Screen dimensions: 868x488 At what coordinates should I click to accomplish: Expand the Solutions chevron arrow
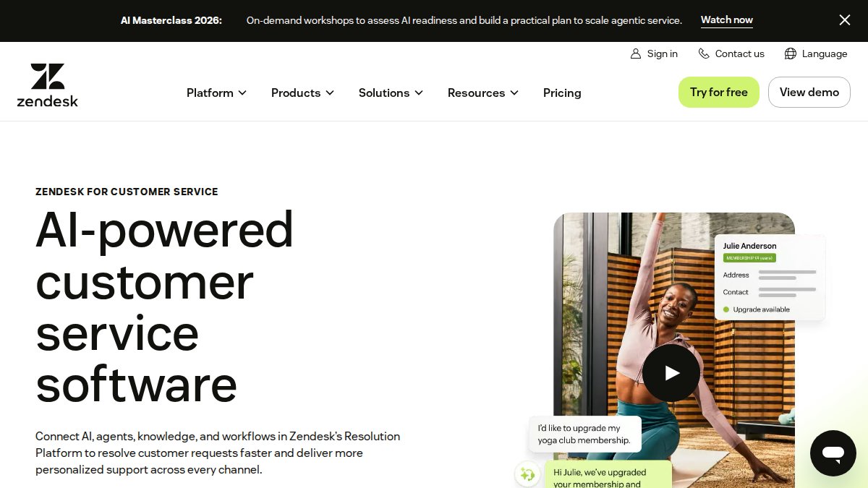[419, 93]
